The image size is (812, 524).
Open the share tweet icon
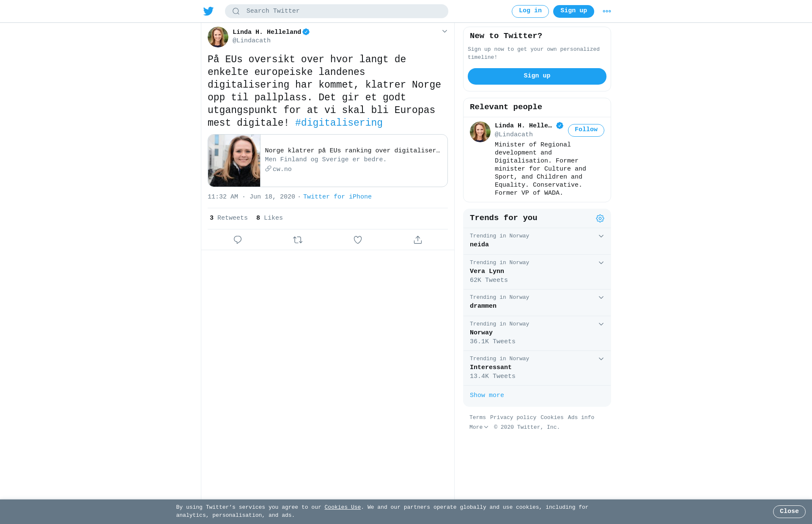pyautogui.click(x=418, y=240)
